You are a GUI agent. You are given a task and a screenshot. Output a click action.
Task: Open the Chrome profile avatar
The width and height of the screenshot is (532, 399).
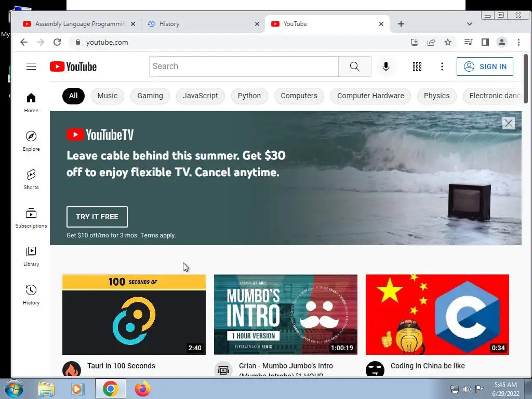[x=502, y=42]
